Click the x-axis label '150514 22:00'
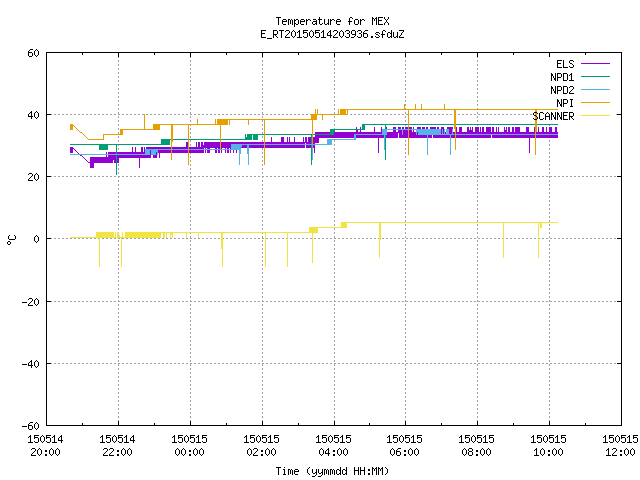The image size is (640, 480). (117, 446)
